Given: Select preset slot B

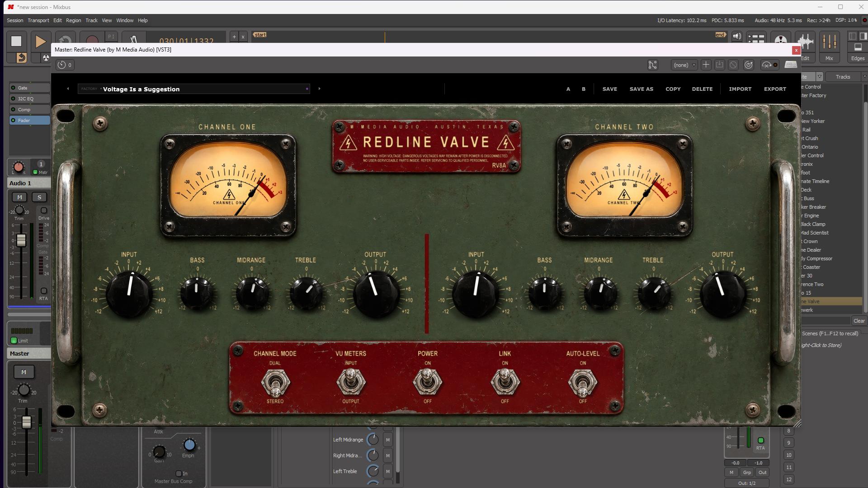Looking at the screenshot, I should 584,89.
